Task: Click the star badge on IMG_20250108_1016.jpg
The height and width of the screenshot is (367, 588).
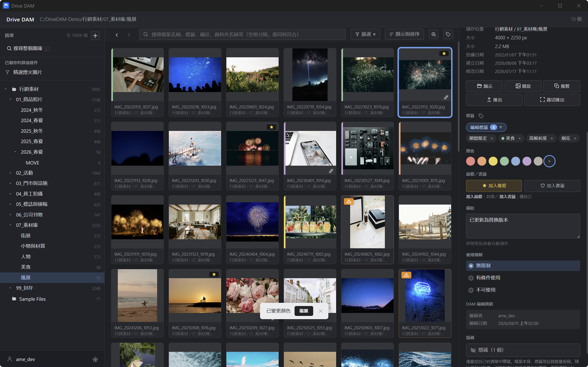Action: [x=214, y=274]
